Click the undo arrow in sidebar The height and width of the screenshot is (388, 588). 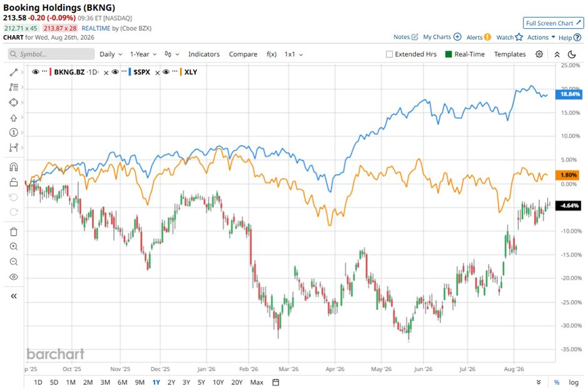click(14, 197)
